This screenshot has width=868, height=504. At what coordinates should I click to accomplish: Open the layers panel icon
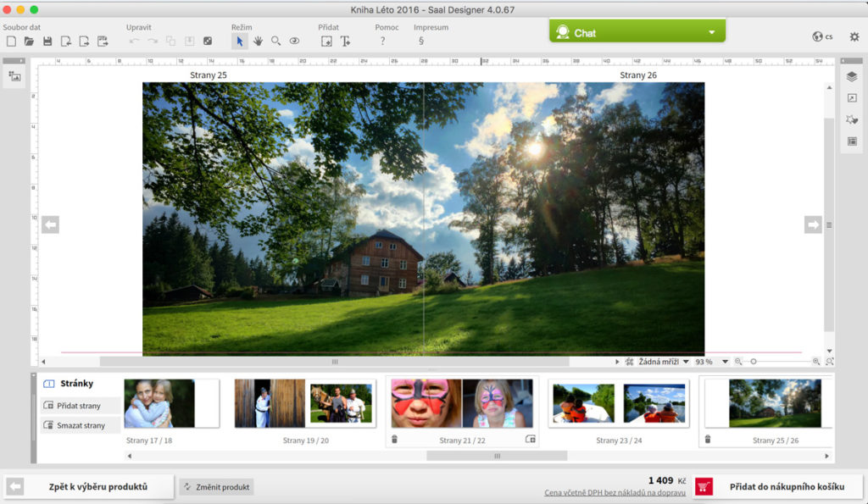click(852, 76)
